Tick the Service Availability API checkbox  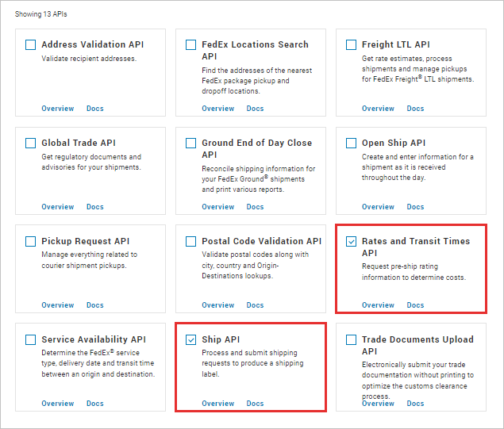31,340
